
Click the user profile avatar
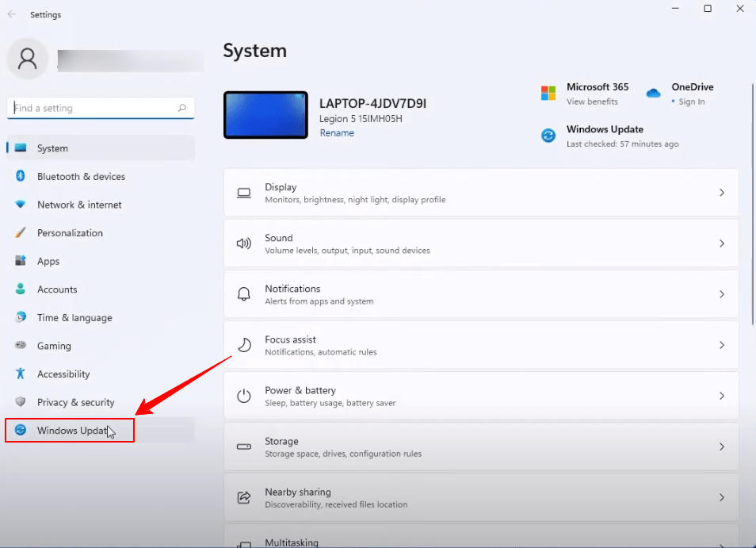pos(28,59)
